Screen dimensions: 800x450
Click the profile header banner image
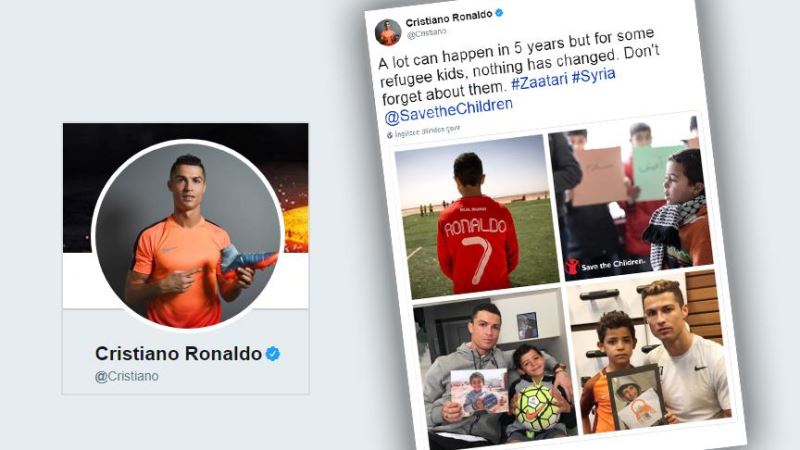[x=186, y=187]
